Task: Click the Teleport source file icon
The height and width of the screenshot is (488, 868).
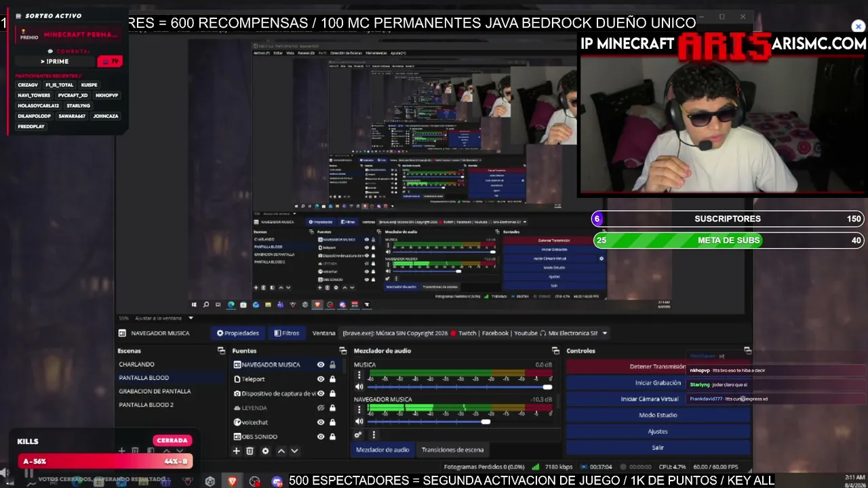Action: (x=237, y=379)
